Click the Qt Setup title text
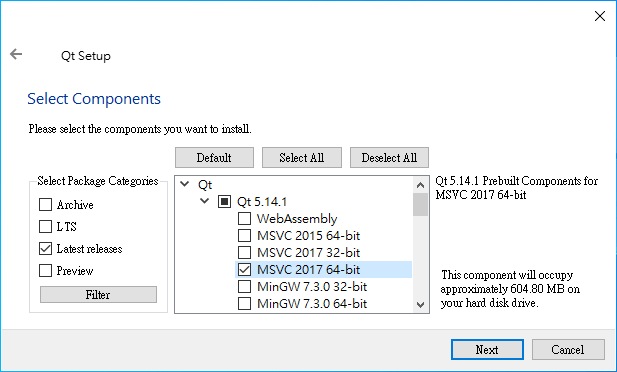Screen dimensions: 617x372 tap(86, 56)
